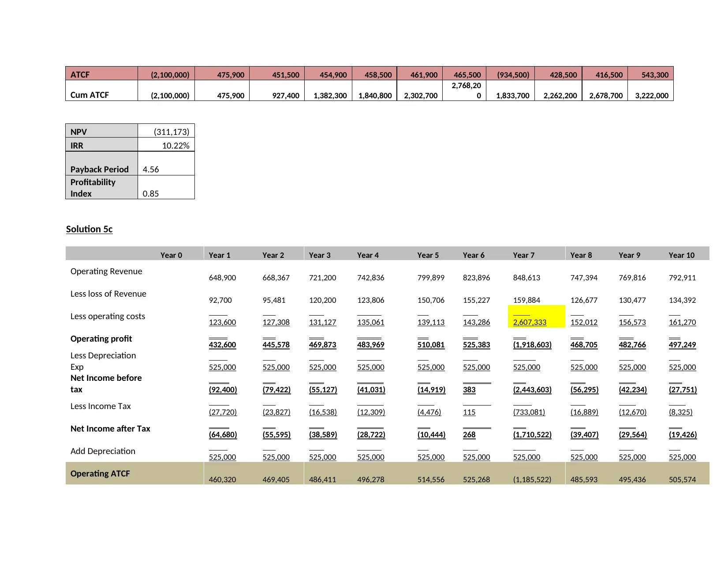
Task: Click the Less loss of Revenue label
Action: click(x=108, y=294)
